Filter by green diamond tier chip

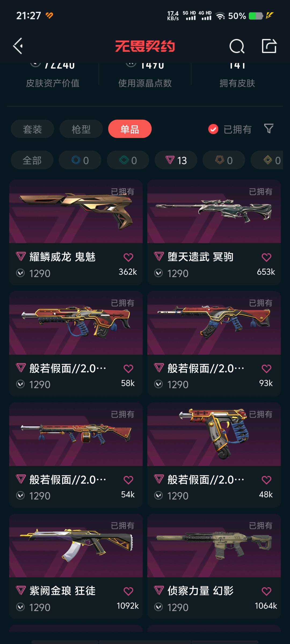point(128,160)
